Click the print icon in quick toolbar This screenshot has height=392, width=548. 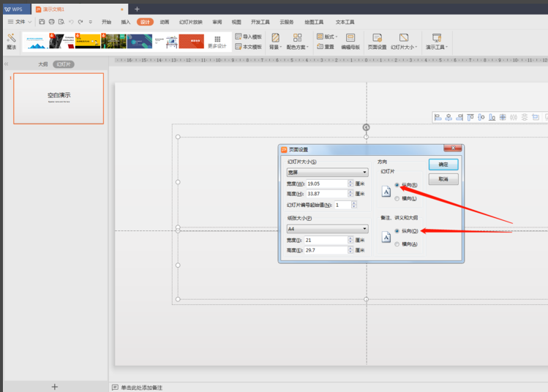pos(52,22)
